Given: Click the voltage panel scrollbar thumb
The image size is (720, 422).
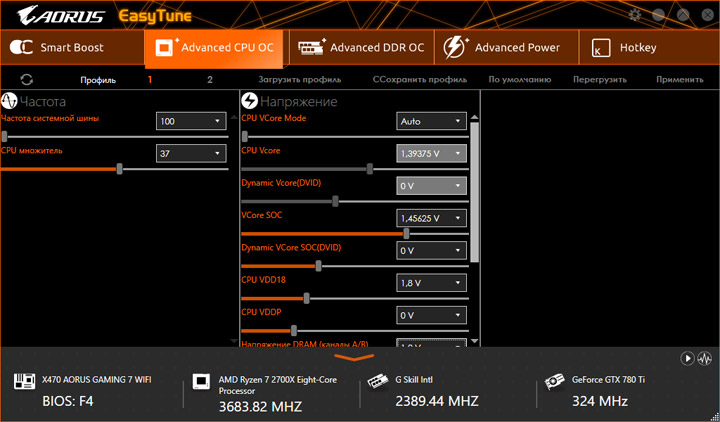Looking at the screenshot, I should point(475,192).
